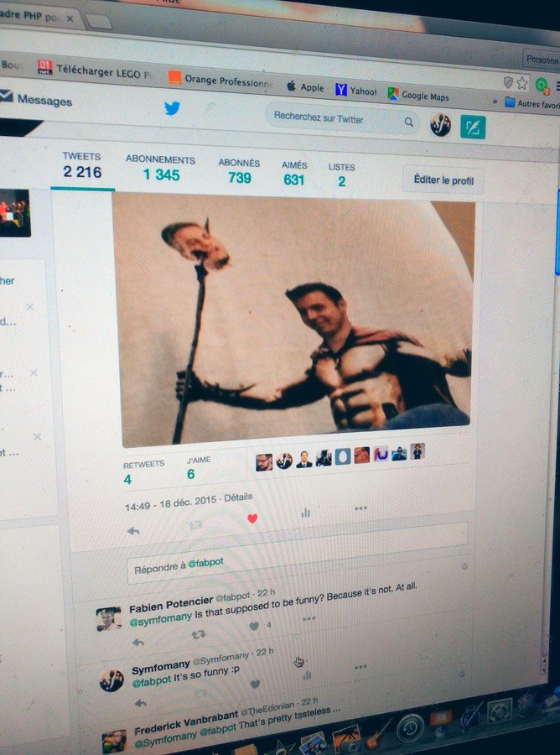This screenshot has height=755, width=560.
Task: Open the Autres favoris bookmarks folder
Action: (x=532, y=103)
